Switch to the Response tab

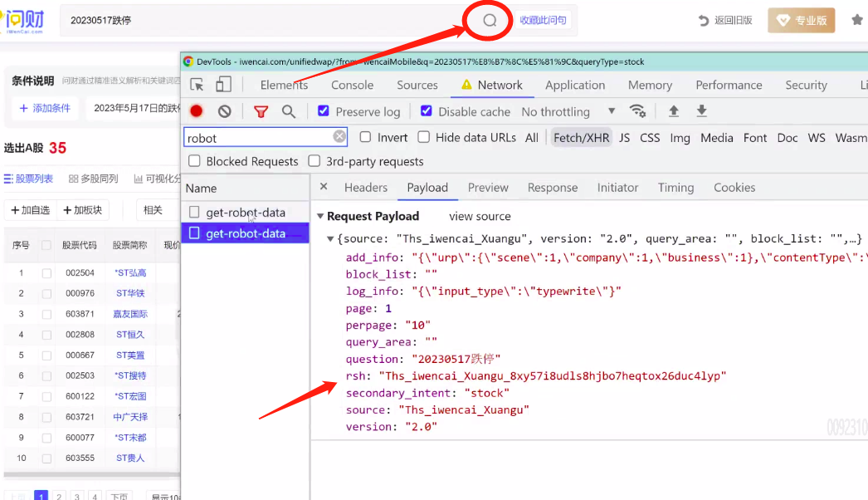(553, 188)
